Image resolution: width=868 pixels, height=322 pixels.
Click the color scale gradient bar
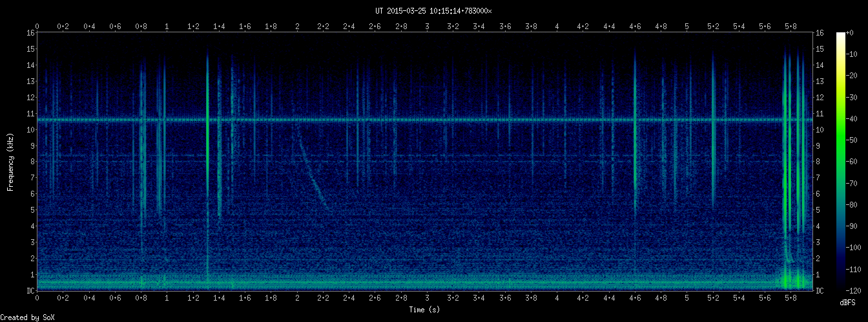(x=840, y=162)
